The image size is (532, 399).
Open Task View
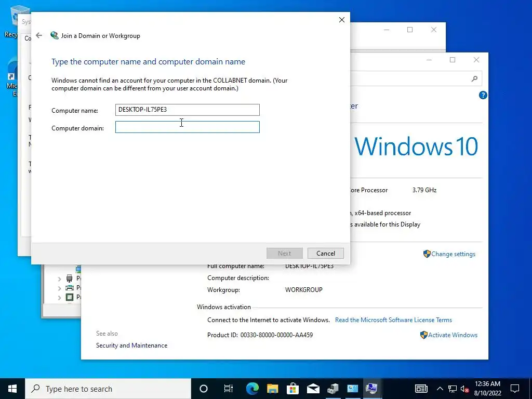point(229,389)
